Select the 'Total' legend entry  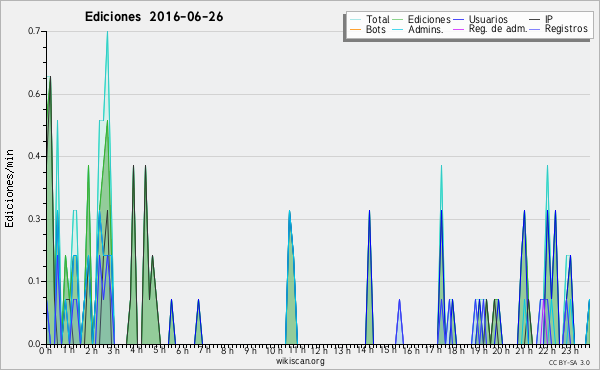(x=370, y=19)
